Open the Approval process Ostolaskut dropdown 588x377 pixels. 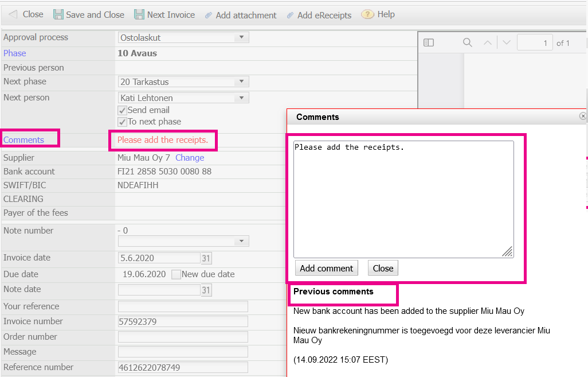183,37
